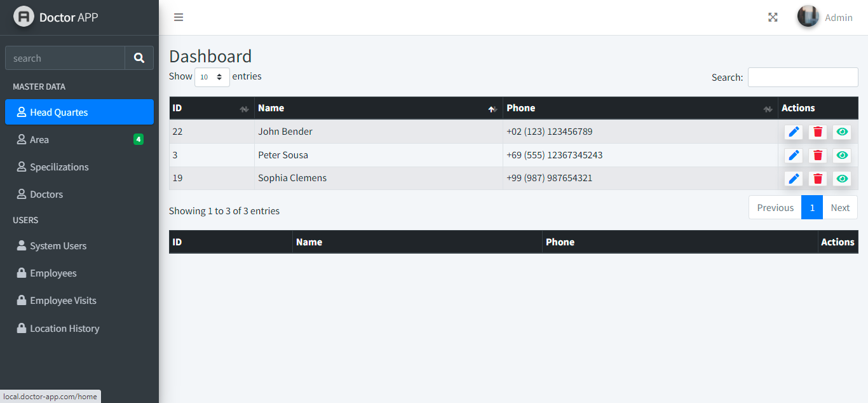Sort by Phone column header arrows

[767, 109]
